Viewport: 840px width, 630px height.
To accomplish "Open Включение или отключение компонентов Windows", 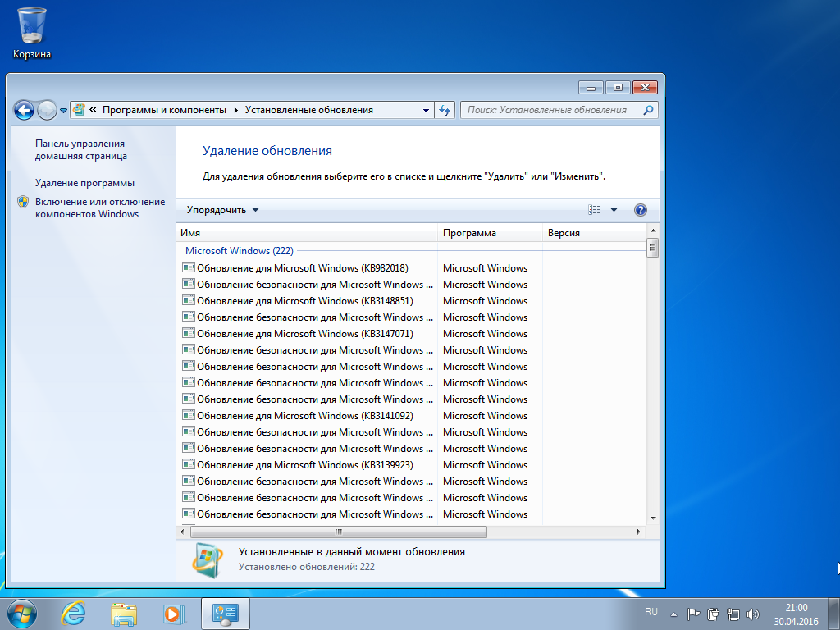I will click(100, 208).
